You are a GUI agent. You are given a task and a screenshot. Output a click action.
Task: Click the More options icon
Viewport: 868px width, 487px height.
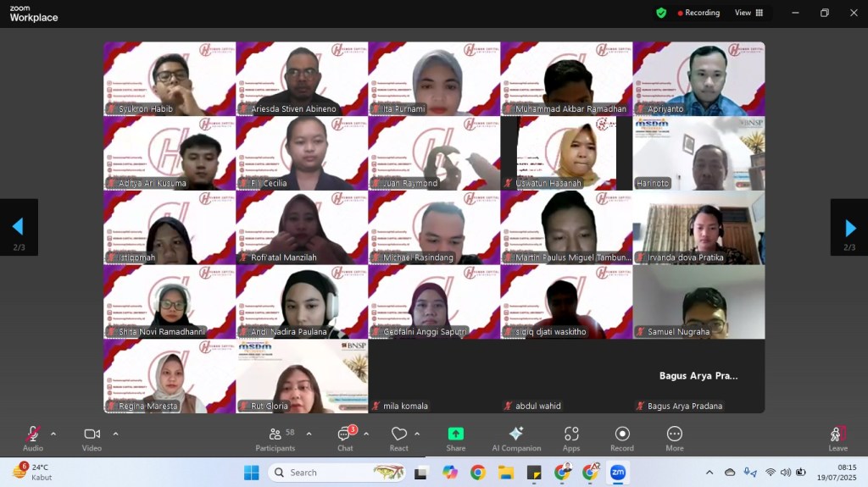[x=675, y=438]
